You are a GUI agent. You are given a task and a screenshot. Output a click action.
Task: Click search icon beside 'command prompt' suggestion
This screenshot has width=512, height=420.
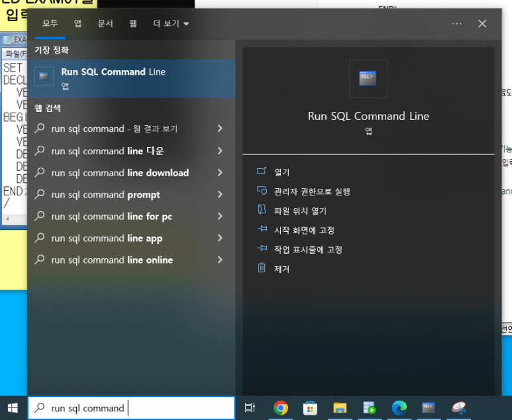[40, 194]
